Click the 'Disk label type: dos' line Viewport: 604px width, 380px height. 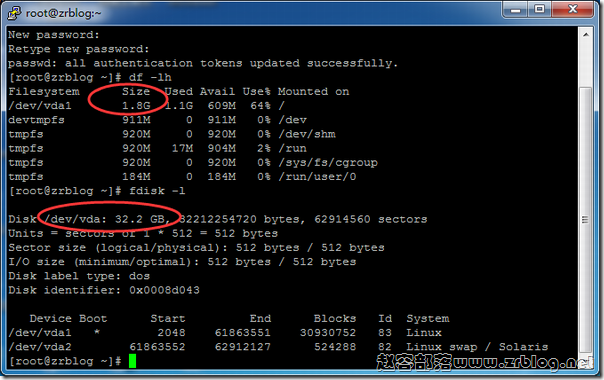79,276
